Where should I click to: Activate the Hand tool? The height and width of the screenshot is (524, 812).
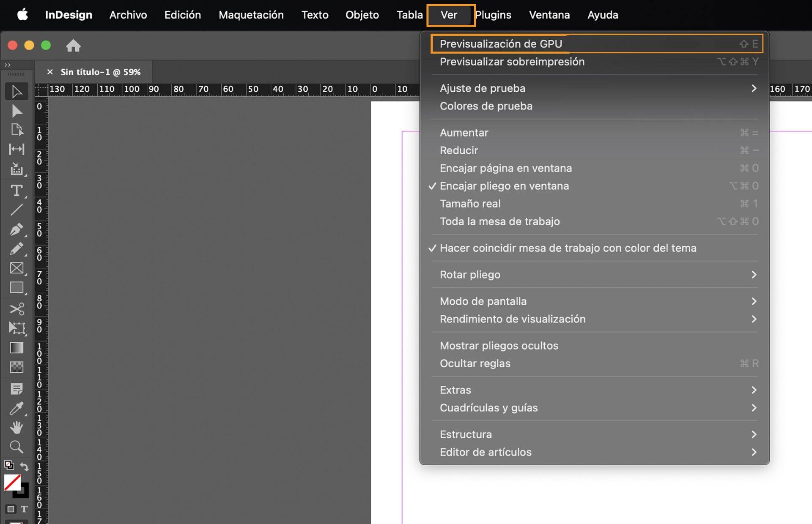(x=17, y=428)
